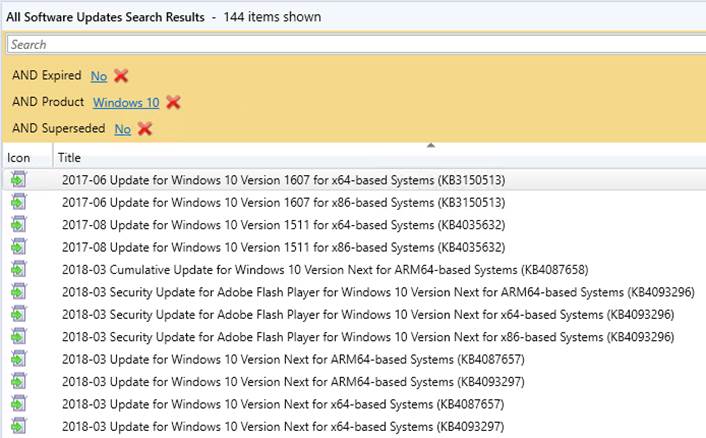
Task: Click the update icon for KB4035632 x64 row
Action: point(19,225)
